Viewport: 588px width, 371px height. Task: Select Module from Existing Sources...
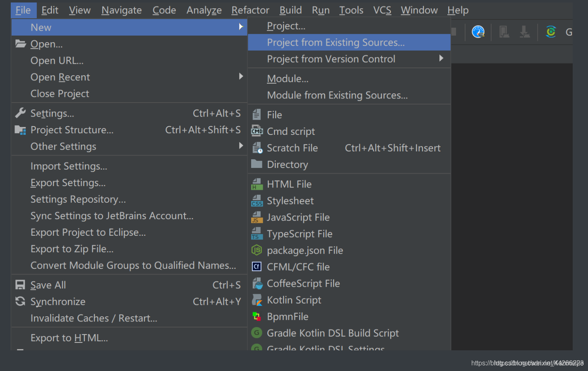click(349, 95)
